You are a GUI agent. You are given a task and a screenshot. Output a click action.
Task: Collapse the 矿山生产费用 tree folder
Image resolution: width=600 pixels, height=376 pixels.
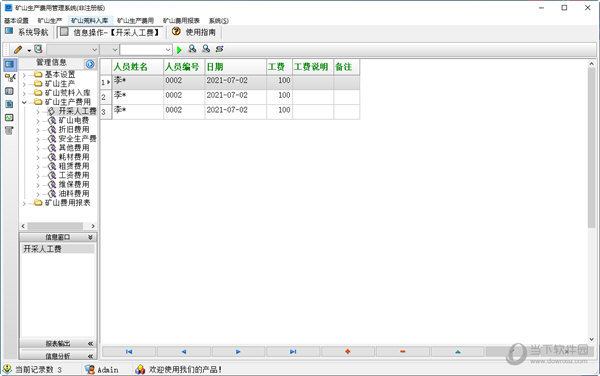[24, 102]
